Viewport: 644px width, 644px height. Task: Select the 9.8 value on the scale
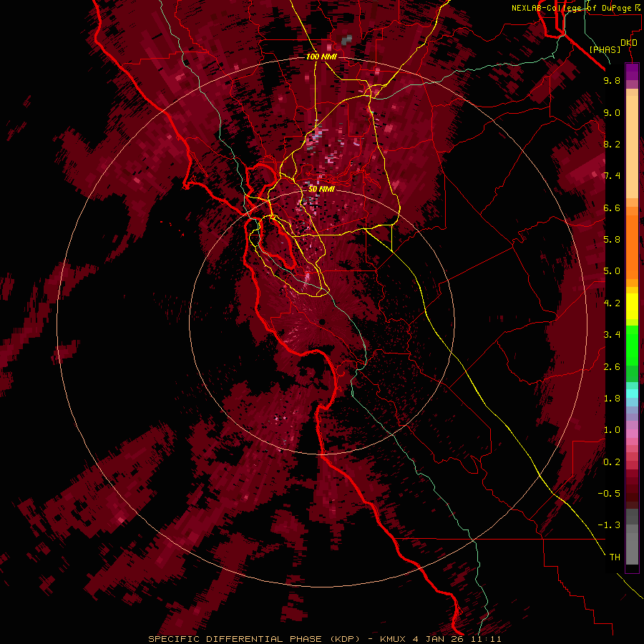click(x=612, y=80)
